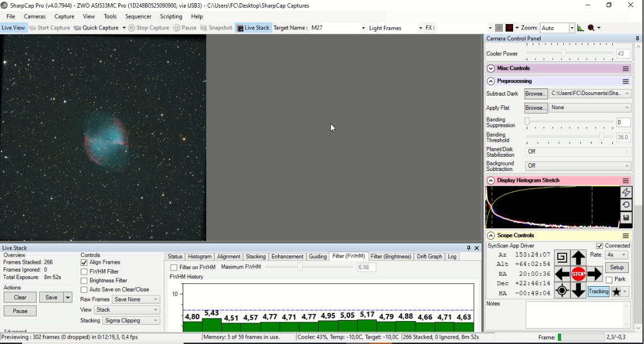The image size is (644, 344).
Task: Click the red reticule overlay icon
Action: 509,28
